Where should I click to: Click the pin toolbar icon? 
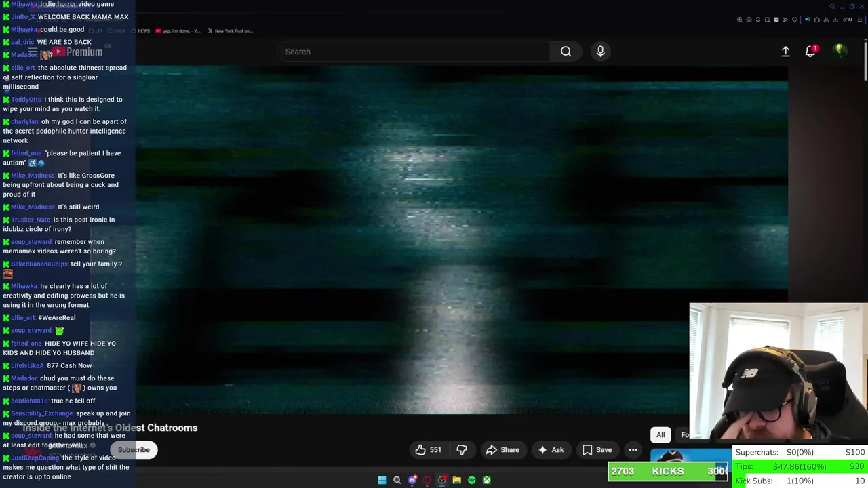pyautogui.click(x=758, y=20)
